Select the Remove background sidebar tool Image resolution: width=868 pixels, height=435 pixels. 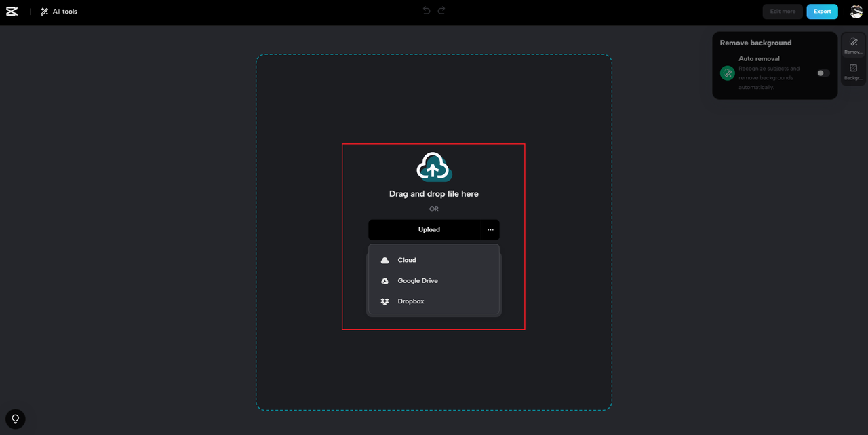[x=853, y=46]
